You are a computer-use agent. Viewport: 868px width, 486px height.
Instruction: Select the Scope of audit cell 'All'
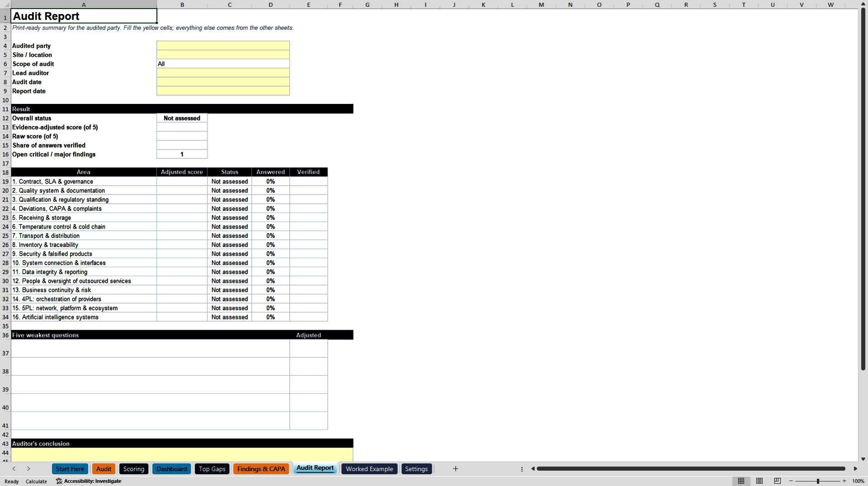click(x=223, y=64)
